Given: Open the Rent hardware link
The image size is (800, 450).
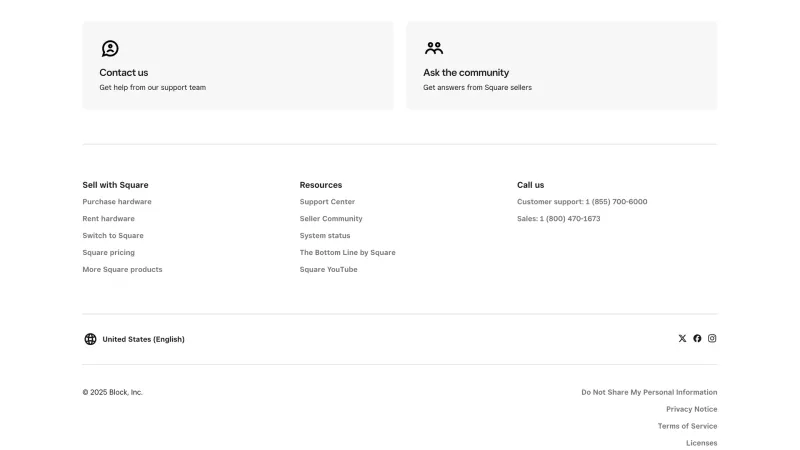Looking at the screenshot, I should pyautogui.click(x=108, y=218).
